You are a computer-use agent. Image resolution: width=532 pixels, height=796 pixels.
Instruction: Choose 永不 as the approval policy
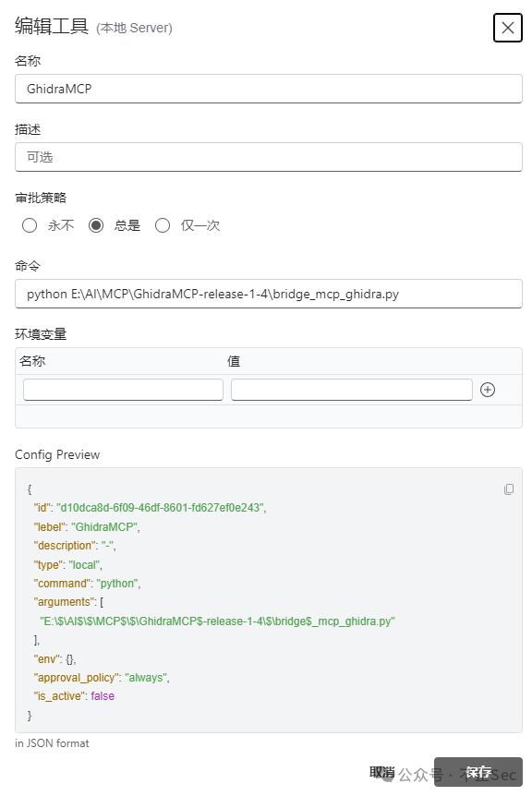pyautogui.click(x=29, y=224)
